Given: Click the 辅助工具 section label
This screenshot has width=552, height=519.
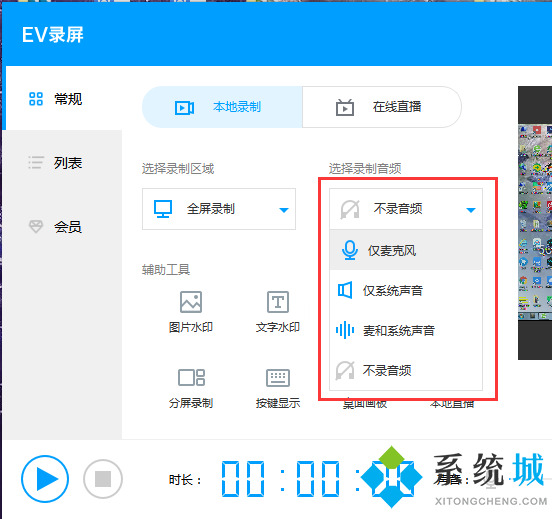Looking at the screenshot, I should point(166,270).
